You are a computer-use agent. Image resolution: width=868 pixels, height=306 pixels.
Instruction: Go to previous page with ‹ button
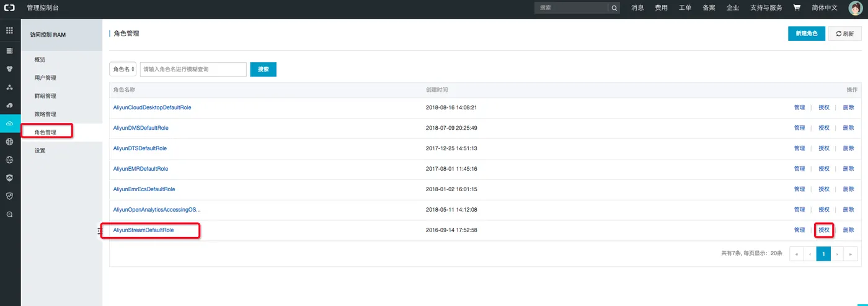(810, 253)
